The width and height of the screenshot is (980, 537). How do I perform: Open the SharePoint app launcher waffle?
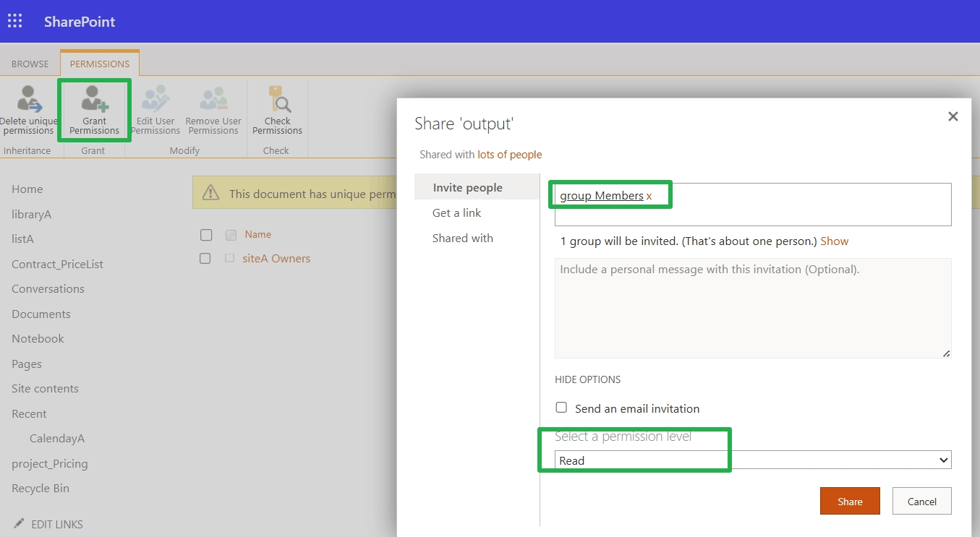pos(15,21)
